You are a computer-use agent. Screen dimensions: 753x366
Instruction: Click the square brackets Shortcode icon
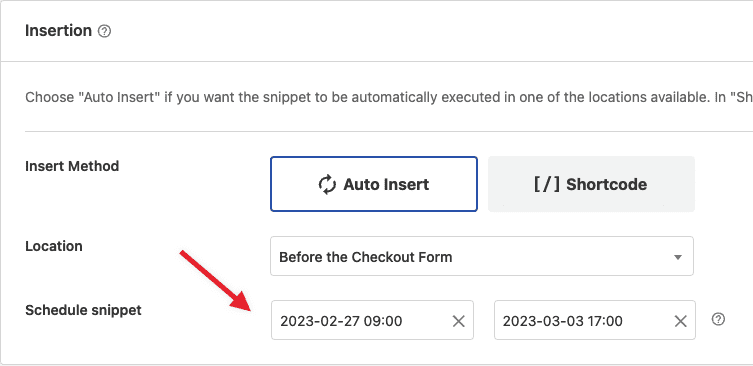pos(547,184)
